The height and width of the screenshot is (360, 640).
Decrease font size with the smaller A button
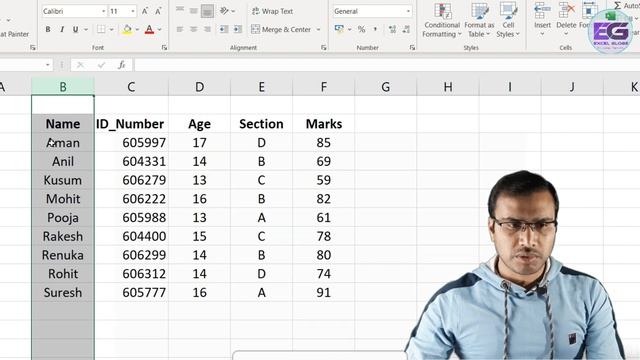(158, 11)
